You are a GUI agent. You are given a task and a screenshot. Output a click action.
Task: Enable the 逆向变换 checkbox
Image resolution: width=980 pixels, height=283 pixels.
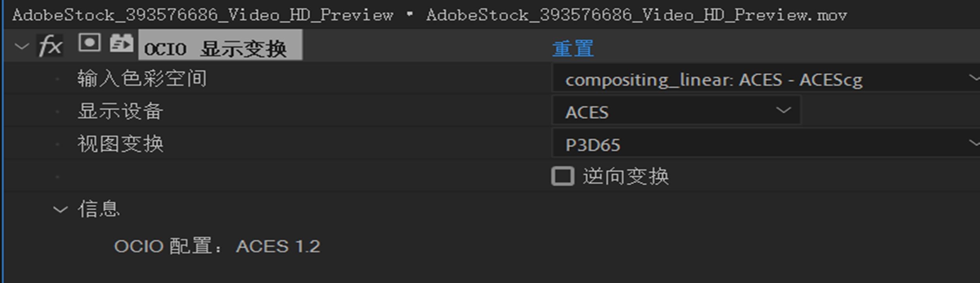pyautogui.click(x=562, y=176)
